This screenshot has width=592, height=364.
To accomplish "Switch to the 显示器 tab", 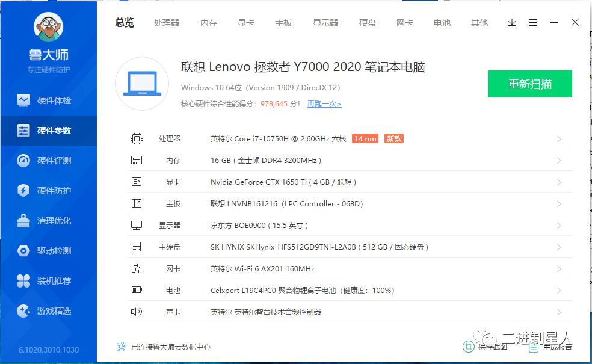I will pyautogui.click(x=325, y=23).
